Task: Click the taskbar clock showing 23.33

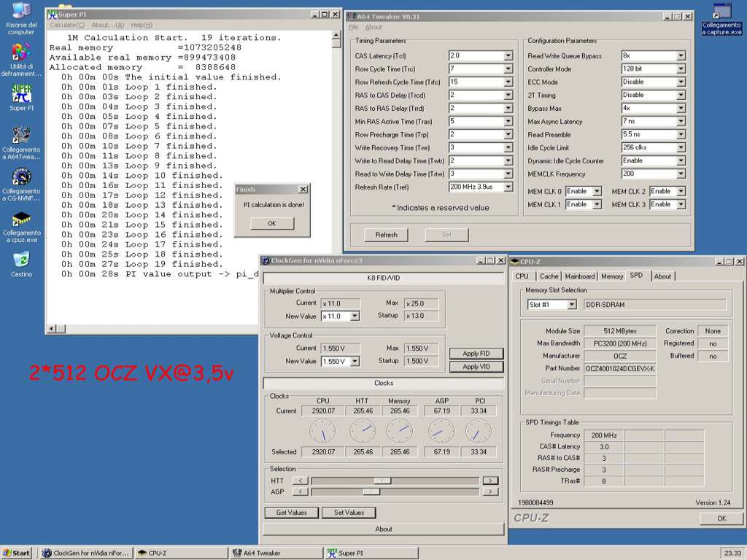Action: coord(732,553)
